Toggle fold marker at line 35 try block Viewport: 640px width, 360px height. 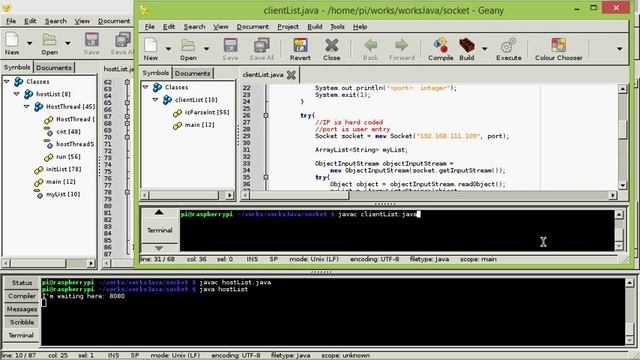click(x=266, y=178)
